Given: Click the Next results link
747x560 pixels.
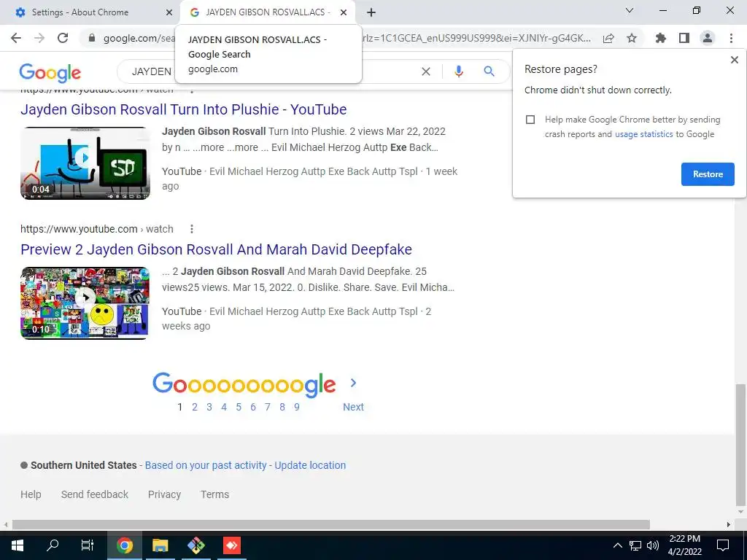Looking at the screenshot, I should pos(354,407).
